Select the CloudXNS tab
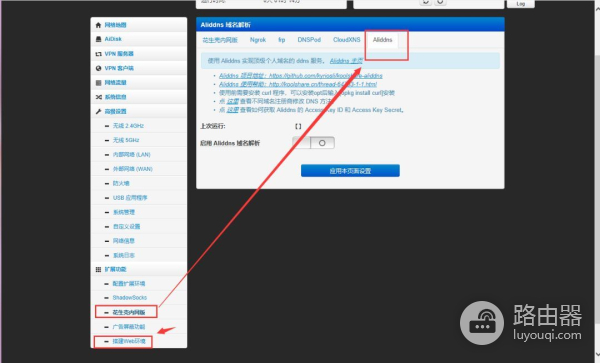The height and width of the screenshot is (363, 600). [346, 40]
